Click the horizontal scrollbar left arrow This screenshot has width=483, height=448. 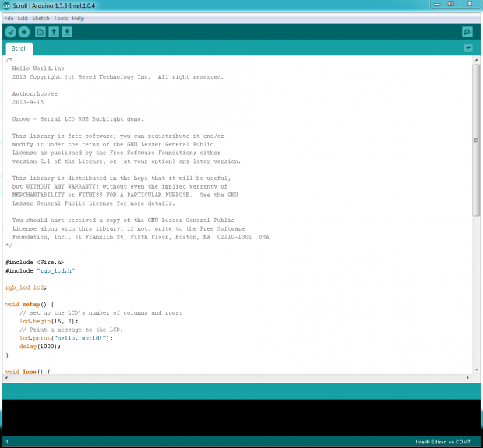[x=6, y=377]
